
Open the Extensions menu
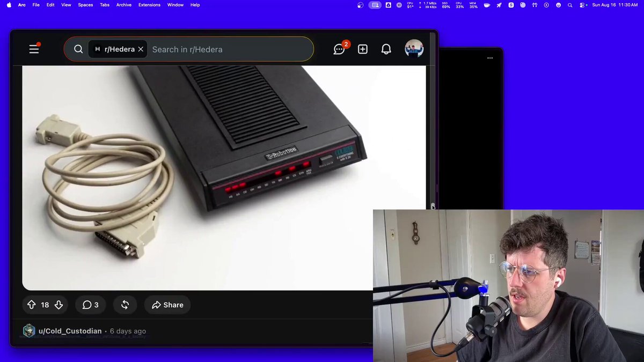click(x=149, y=5)
